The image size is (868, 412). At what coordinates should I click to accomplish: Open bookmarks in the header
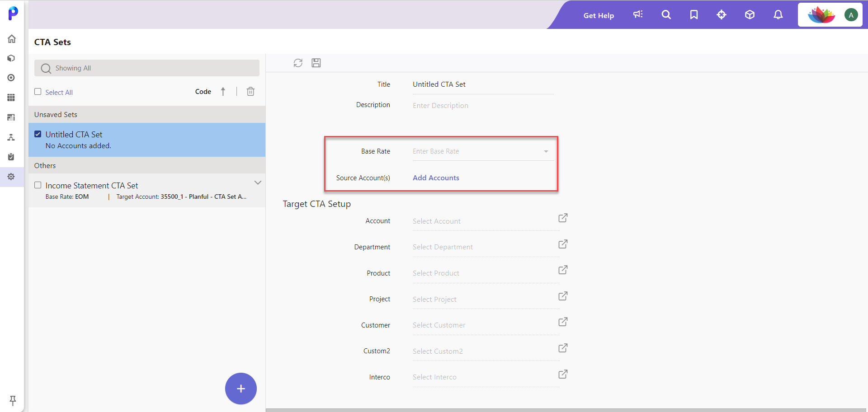pos(694,14)
